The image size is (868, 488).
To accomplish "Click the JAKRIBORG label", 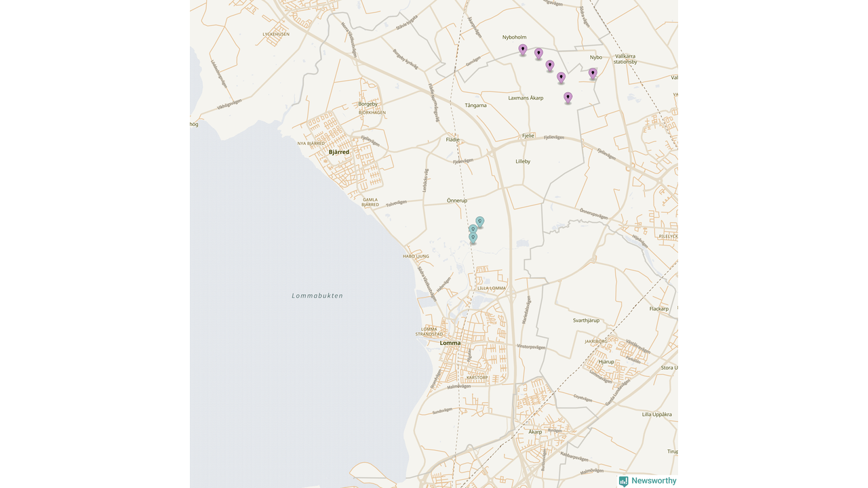I will 597,342.
